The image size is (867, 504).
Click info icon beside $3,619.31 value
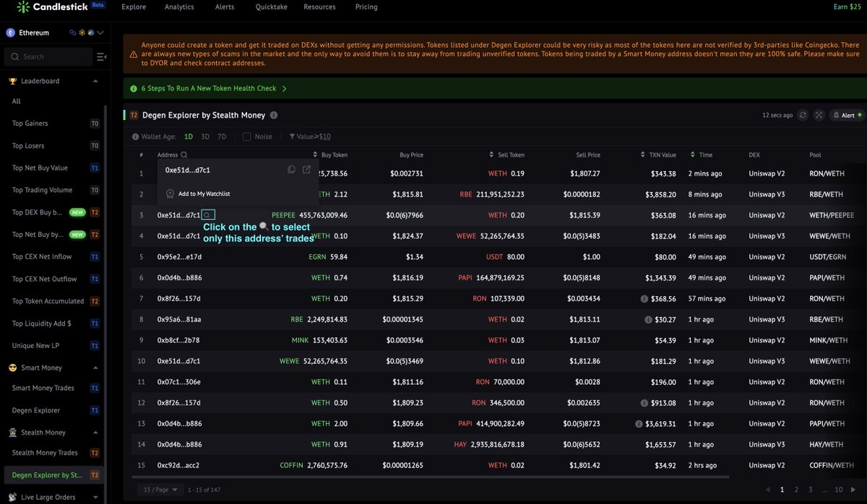point(639,424)
